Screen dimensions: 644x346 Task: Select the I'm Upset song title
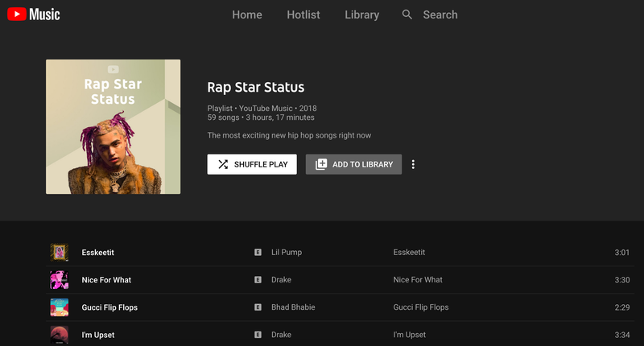(98, 335)
